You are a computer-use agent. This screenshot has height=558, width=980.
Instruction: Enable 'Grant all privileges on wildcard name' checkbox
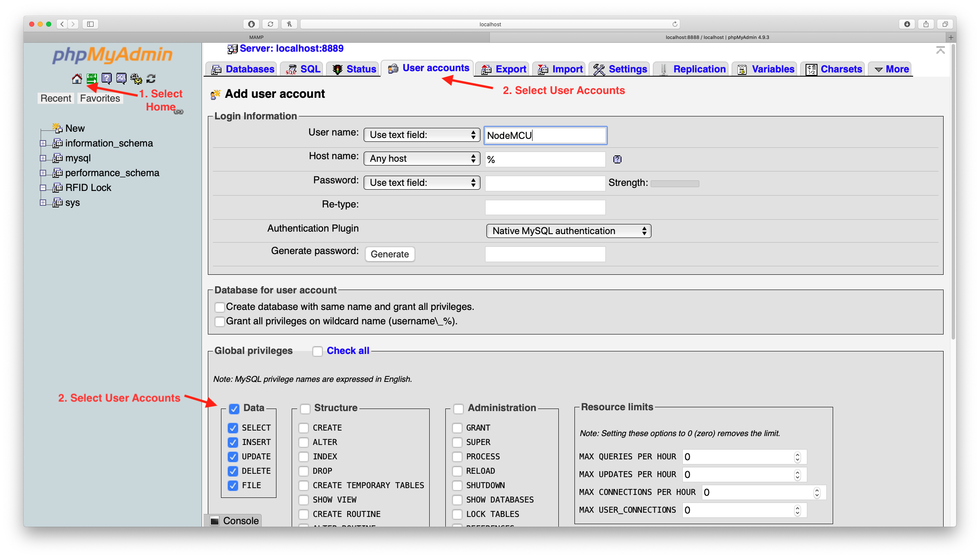click(219, 321)
